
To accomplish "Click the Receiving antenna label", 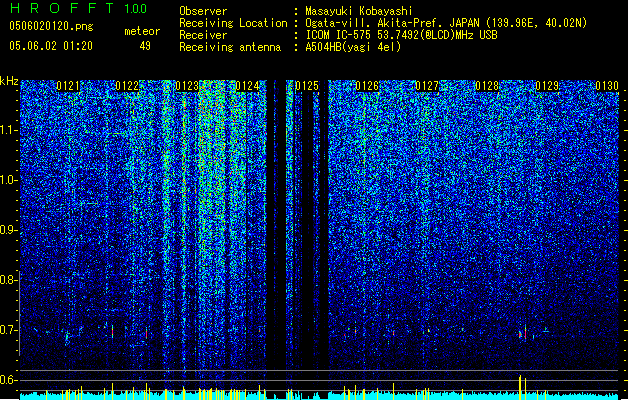I will tap(230, 47).
